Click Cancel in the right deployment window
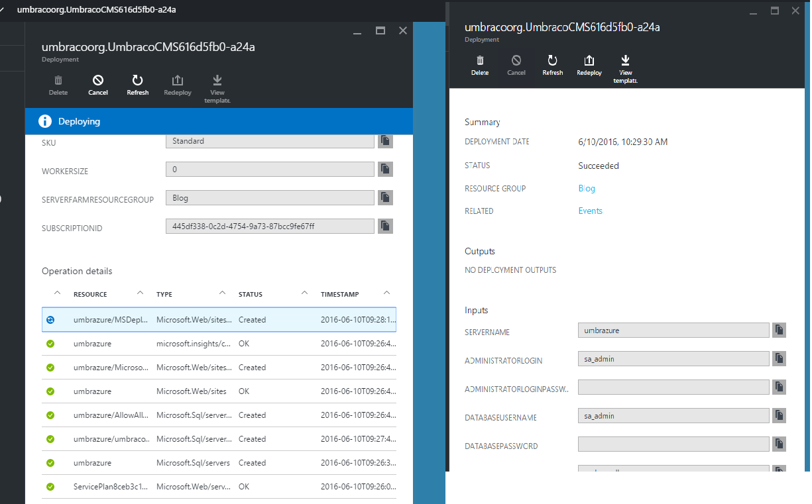This screenshot has height=504, width=812. (x=516, y=65)
